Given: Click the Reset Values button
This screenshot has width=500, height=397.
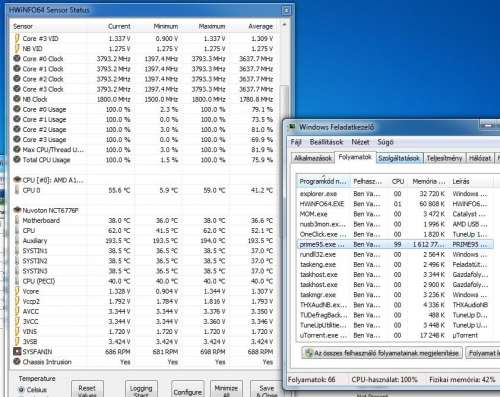Looking at the screenshot, I should pyautogui.click(x=87, y=389).
